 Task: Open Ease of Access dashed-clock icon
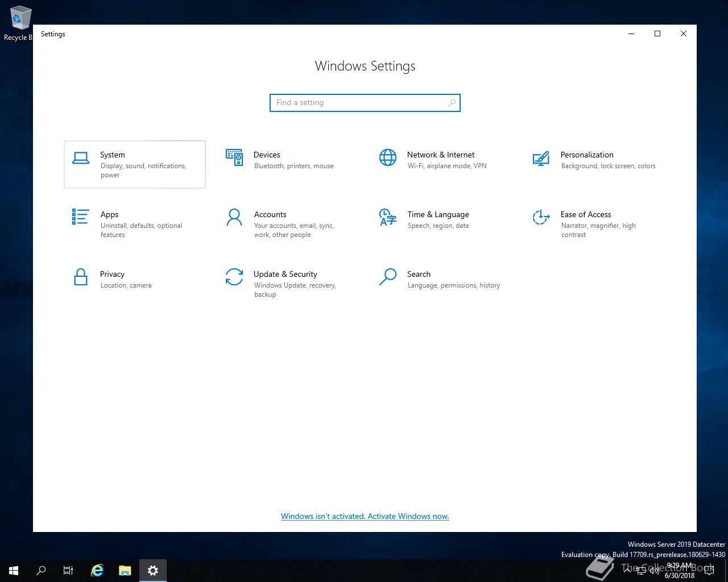(541, 217)
